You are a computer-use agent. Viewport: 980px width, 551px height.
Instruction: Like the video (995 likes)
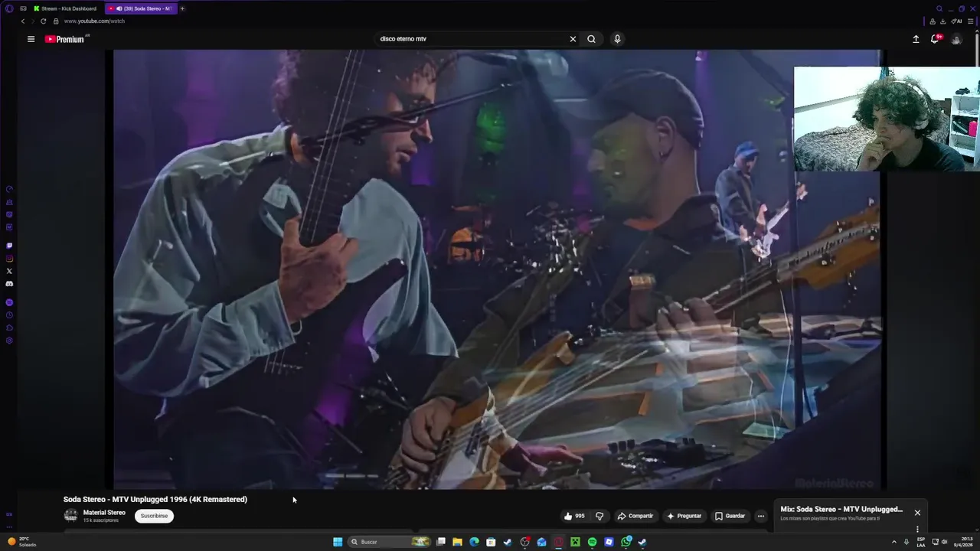[x=574, y=516]
